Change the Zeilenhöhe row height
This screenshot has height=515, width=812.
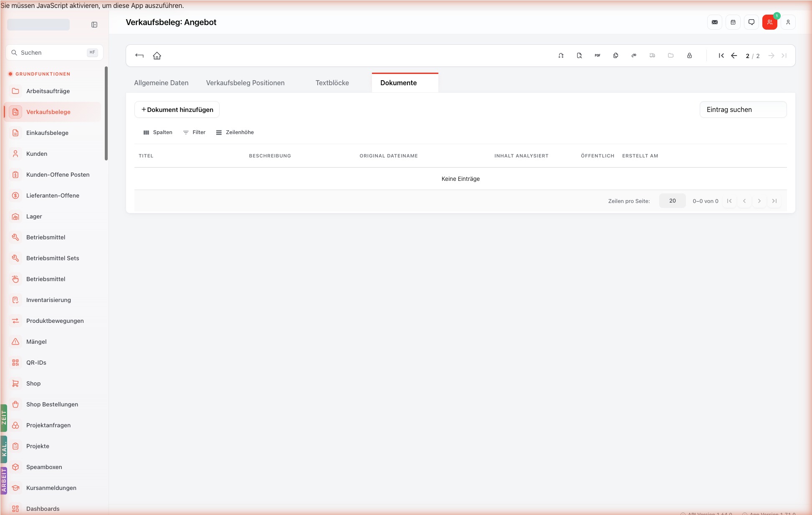pos(235,132)
